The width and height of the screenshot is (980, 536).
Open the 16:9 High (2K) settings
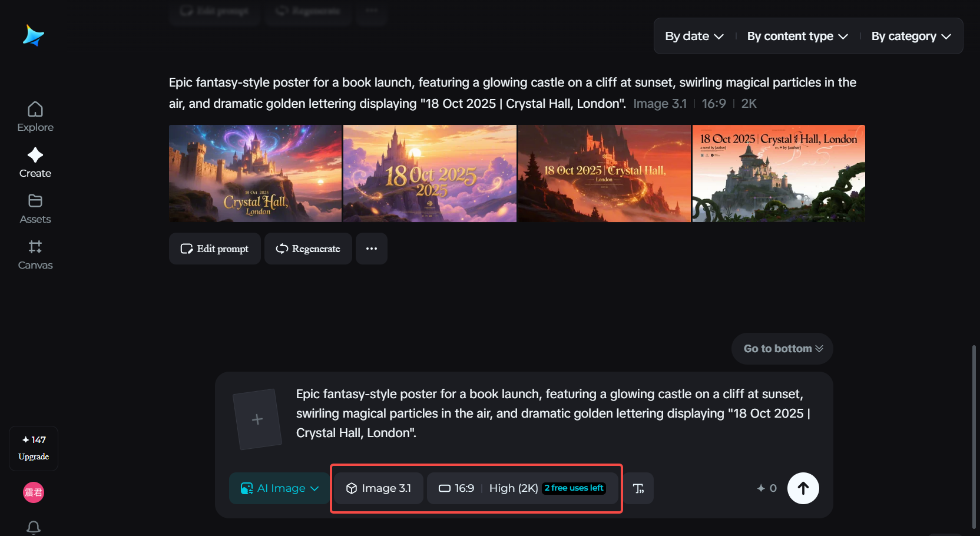(522, 488)
